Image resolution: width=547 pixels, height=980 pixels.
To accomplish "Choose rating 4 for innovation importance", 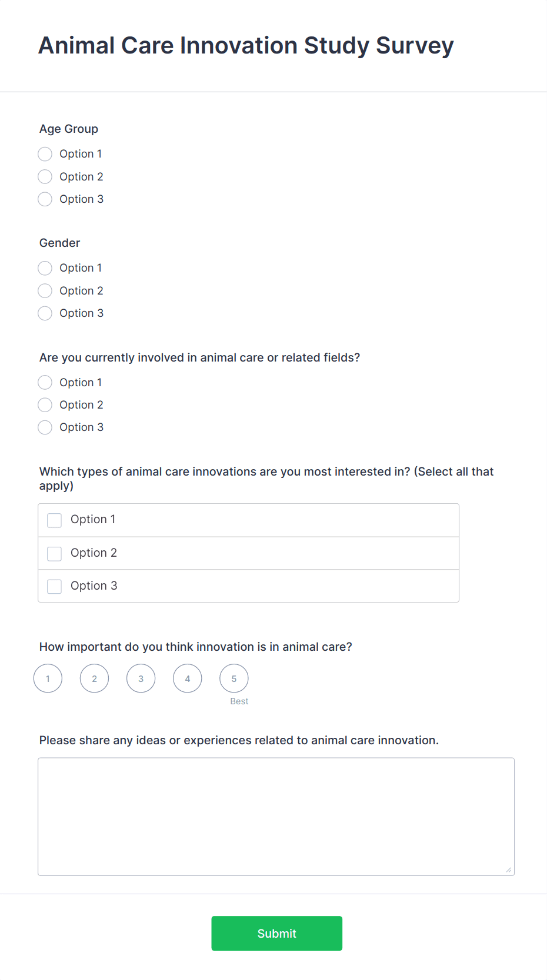I will pyautogui.click(x=188, y=678).
